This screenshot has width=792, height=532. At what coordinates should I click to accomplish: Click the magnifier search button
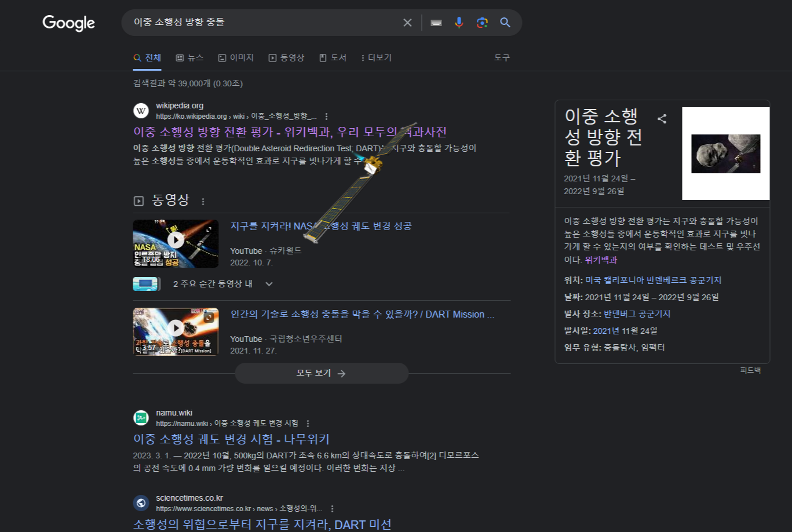(505, 23)
